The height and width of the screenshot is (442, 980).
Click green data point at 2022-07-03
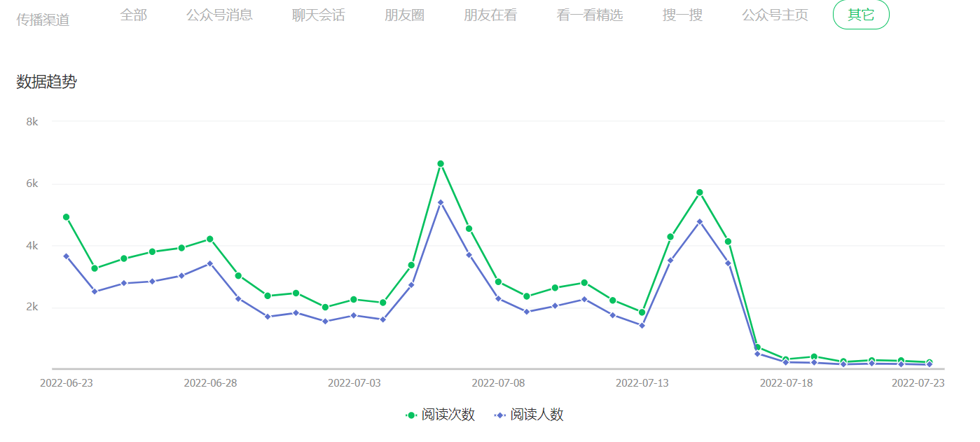click(354, 299)
